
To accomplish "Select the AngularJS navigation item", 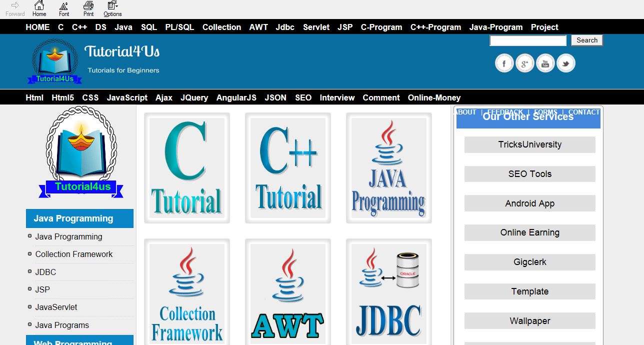I will [x=236, y=97].
